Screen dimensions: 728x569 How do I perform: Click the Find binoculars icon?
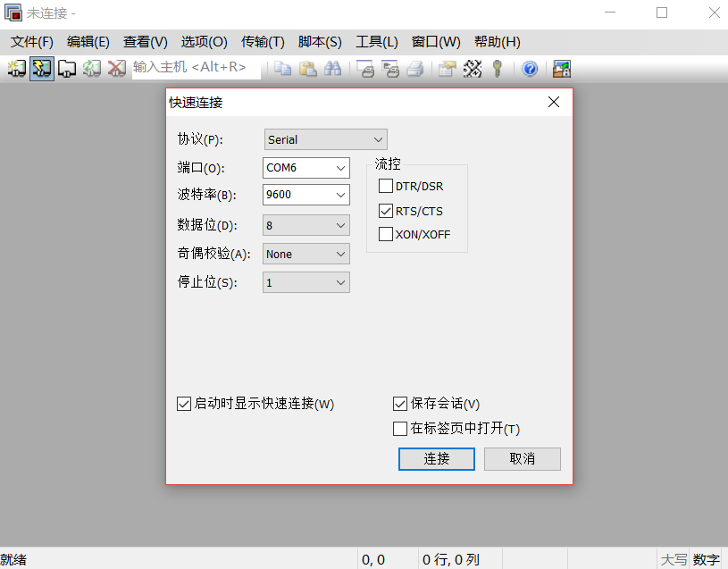point(332,69)
